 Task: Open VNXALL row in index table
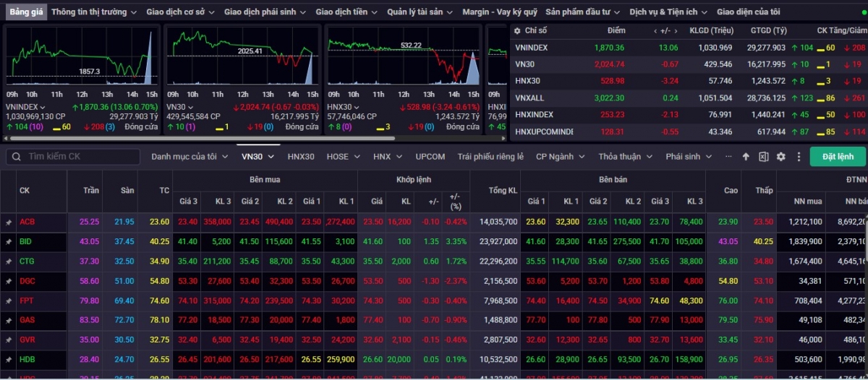click(x=689, y=98)
